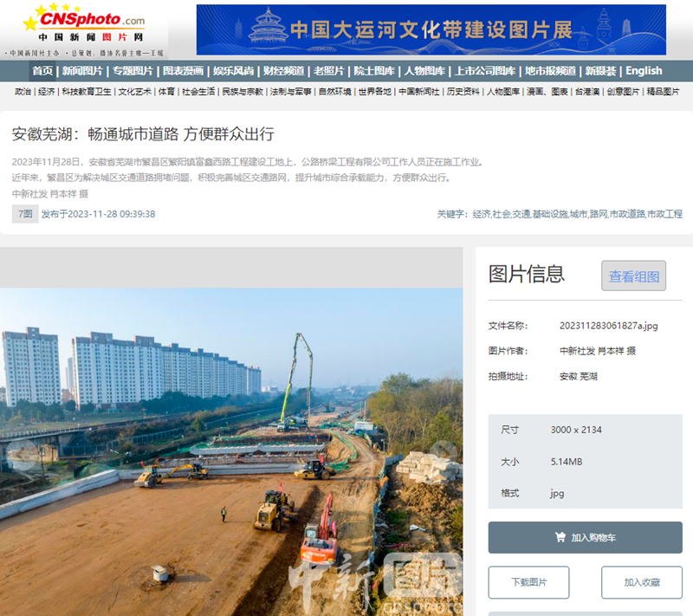
Task: Open the main construction site photo
Action: click(x=231, y=451)
